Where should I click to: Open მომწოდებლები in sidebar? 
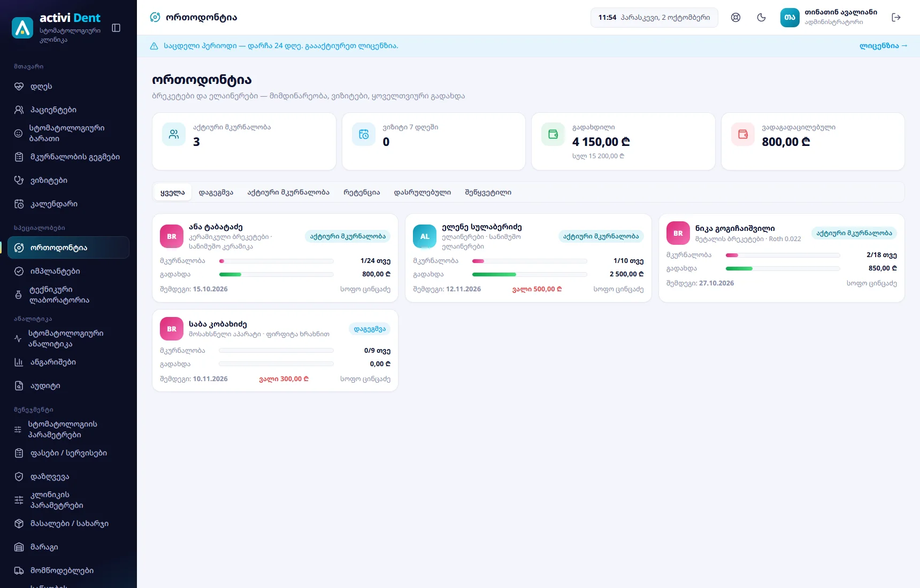tap(68, 570)
